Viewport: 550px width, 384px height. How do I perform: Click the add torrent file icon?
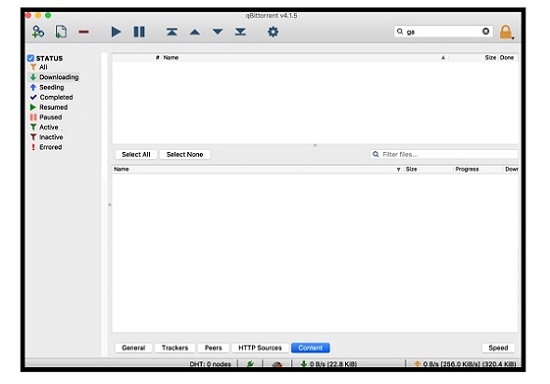coord(61,32)
